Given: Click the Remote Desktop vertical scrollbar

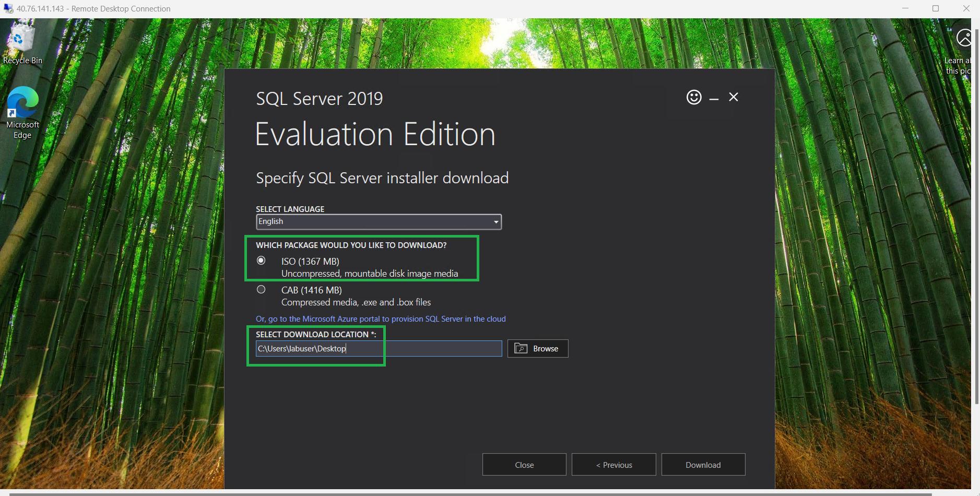Looking at the screenshot, I should pos(977,217).
